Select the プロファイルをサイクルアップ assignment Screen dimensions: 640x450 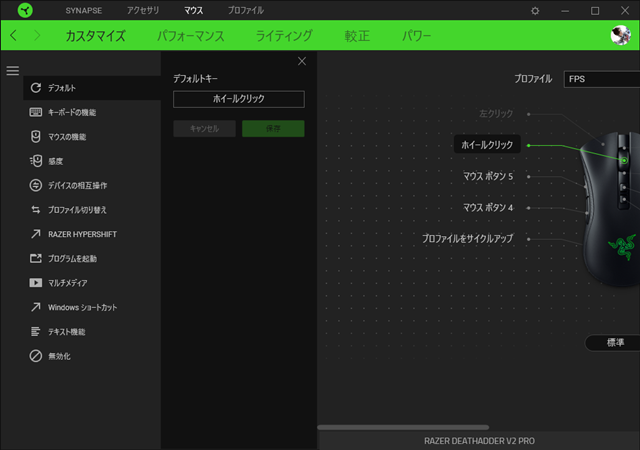point(468,238)
